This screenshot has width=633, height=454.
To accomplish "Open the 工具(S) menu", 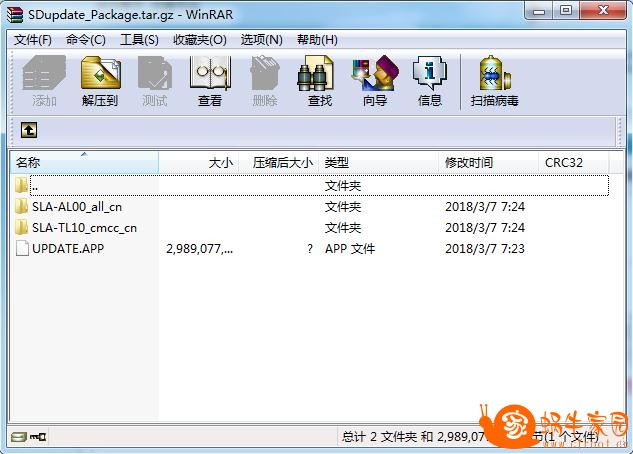I will point(139,40).
